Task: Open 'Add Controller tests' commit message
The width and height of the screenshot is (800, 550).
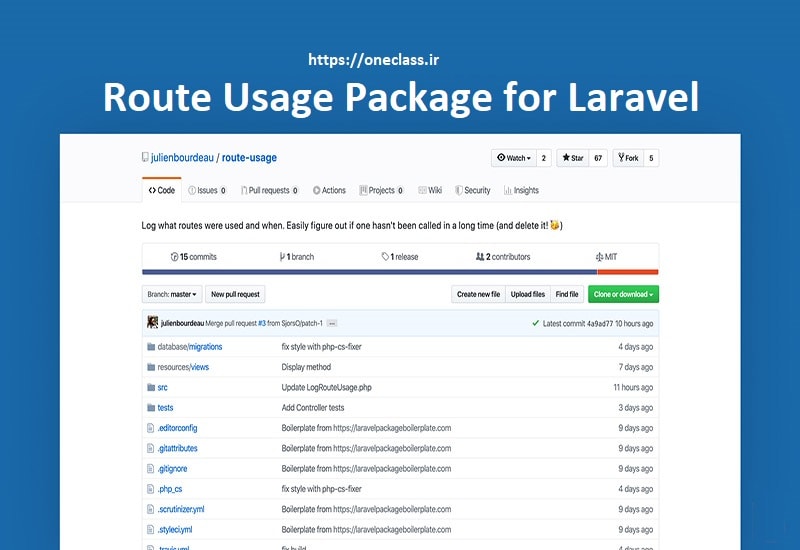Action: [x=313, y=408]
